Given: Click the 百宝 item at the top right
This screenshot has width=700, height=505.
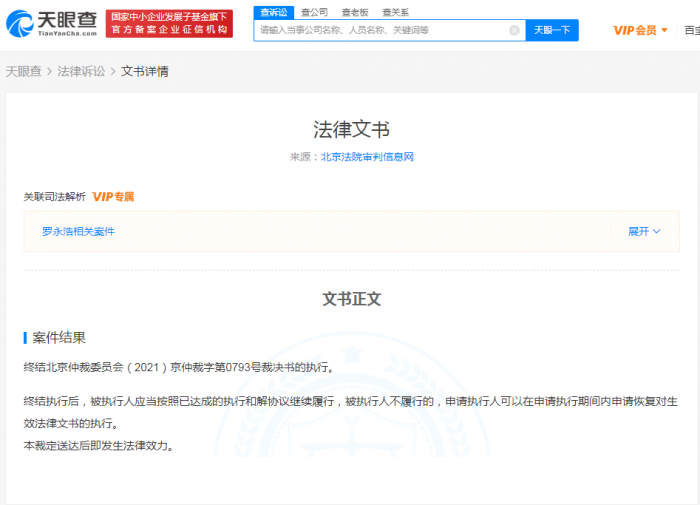Looking at the screenshot, I should 691,30.
